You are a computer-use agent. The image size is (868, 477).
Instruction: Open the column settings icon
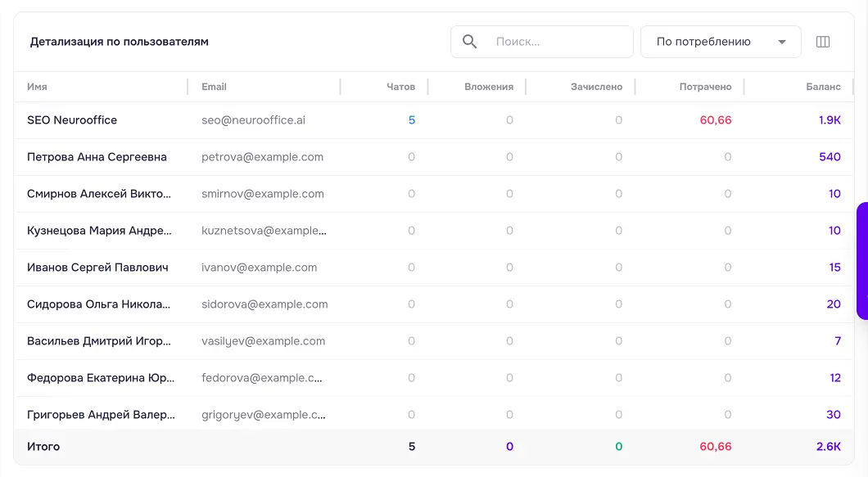tap(823, 42)
